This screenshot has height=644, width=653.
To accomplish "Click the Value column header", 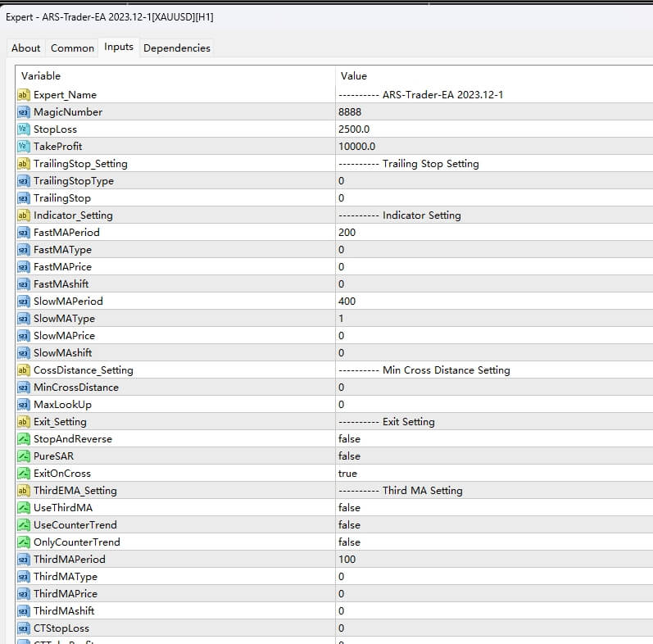I will click(x=354, y=76).
